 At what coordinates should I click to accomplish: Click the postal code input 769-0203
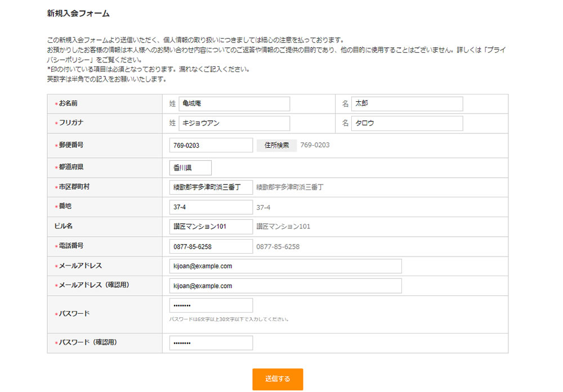[x=211, y=145]
